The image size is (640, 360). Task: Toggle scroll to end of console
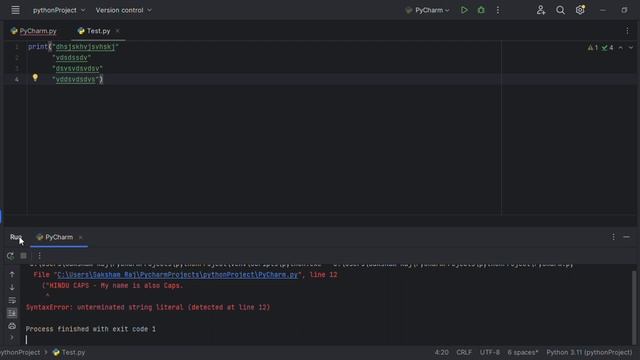pyautogui.click(x=12, y=313)
